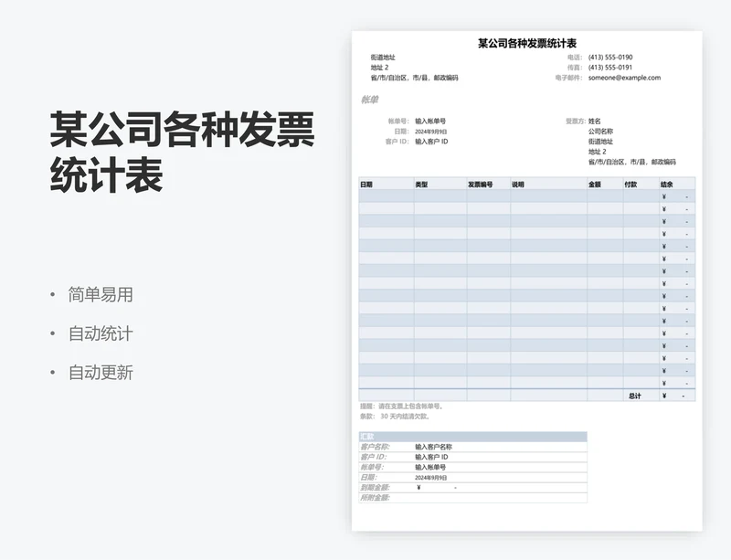Click the 姓名 field next to 受票方
Image resolution: width=731 pixels, height=560 pixels.
click(x=595, y=121)
